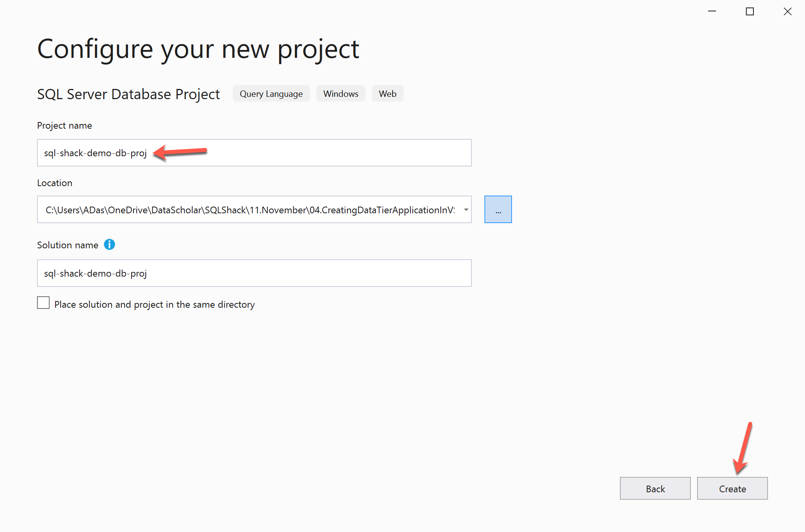Close the Configure your new project window
This screenshot has height=532, width=805.
[787, 11]
